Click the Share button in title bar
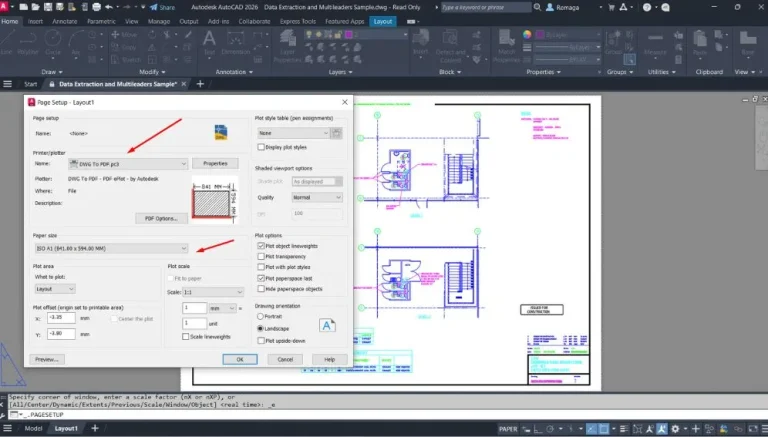This screenshot has height=437, width=768. click(x=162, y=7)
